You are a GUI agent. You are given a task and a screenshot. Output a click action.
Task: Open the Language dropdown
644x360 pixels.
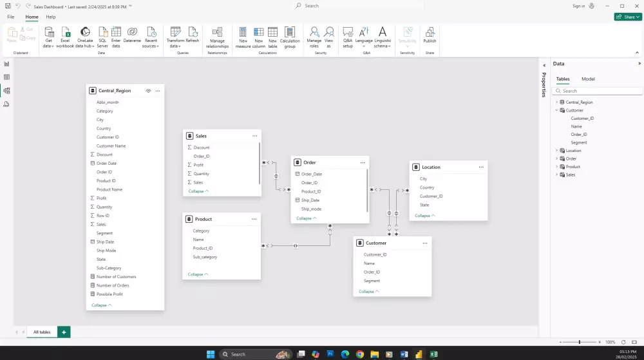pyautogui.click(x=363, y=37)
